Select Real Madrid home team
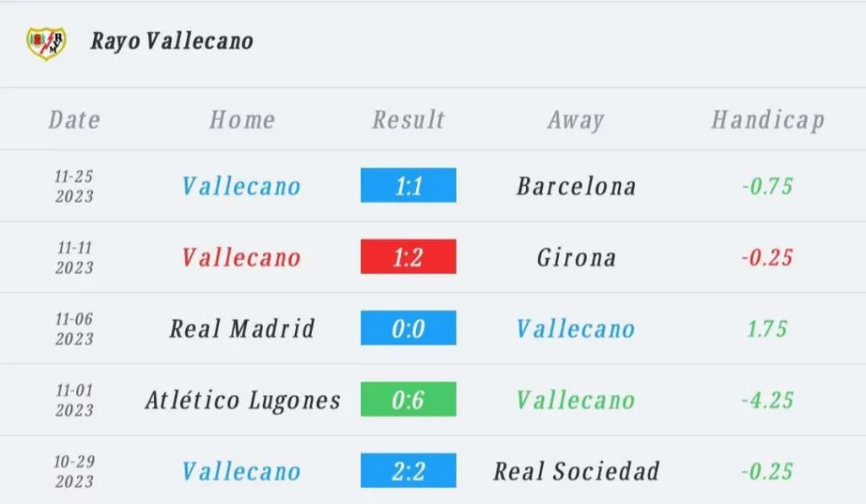866x504 pixels. click(x=242, y=328)
